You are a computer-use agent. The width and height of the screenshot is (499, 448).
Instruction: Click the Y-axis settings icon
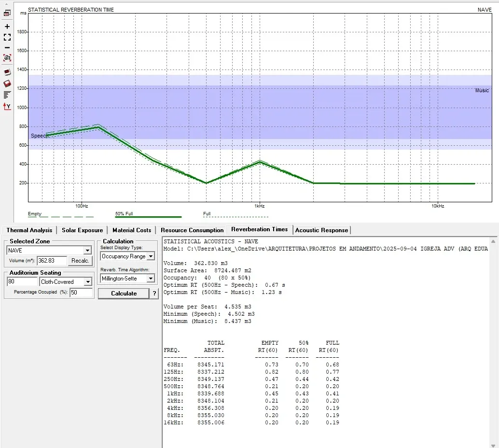coord(7,106)
